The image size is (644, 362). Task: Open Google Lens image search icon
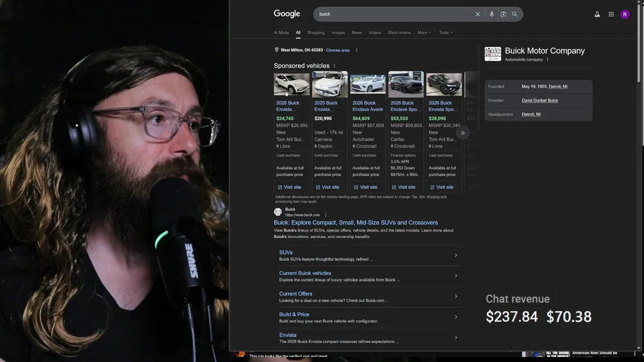(x=503, y=14)
